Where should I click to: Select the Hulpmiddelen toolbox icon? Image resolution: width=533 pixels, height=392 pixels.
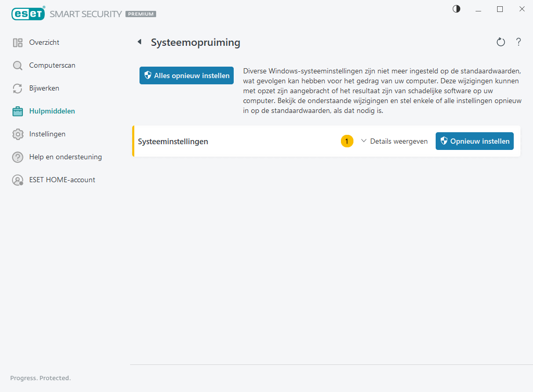click(x=17, y=111)
